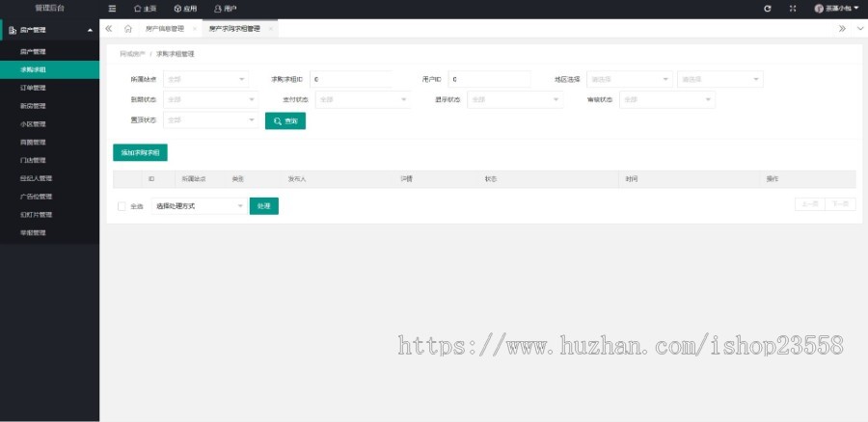The height and width of the screenshot is (422, 868).
Task: Open the 支付状态 dropdown
Action: coord(363,99)
